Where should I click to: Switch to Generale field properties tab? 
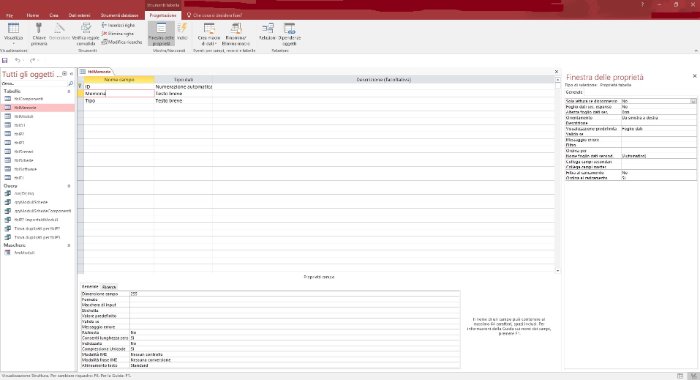click(x=90, y=286)
